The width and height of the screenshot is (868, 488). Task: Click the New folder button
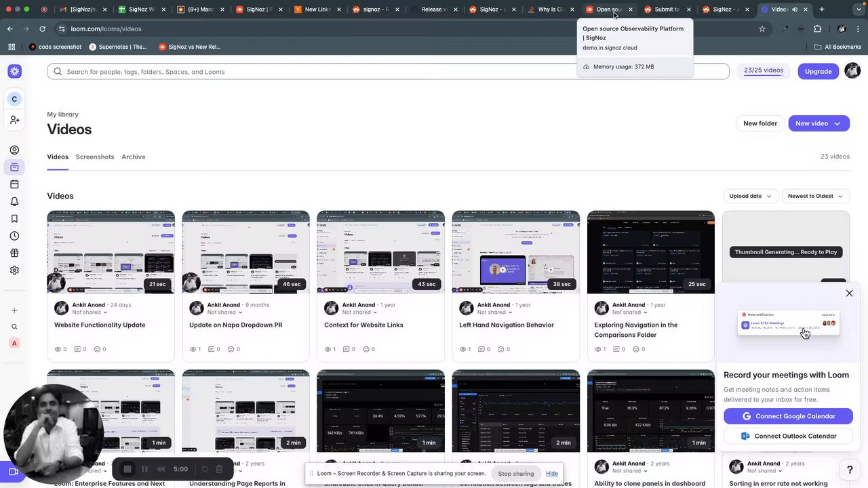pos(760,123)
